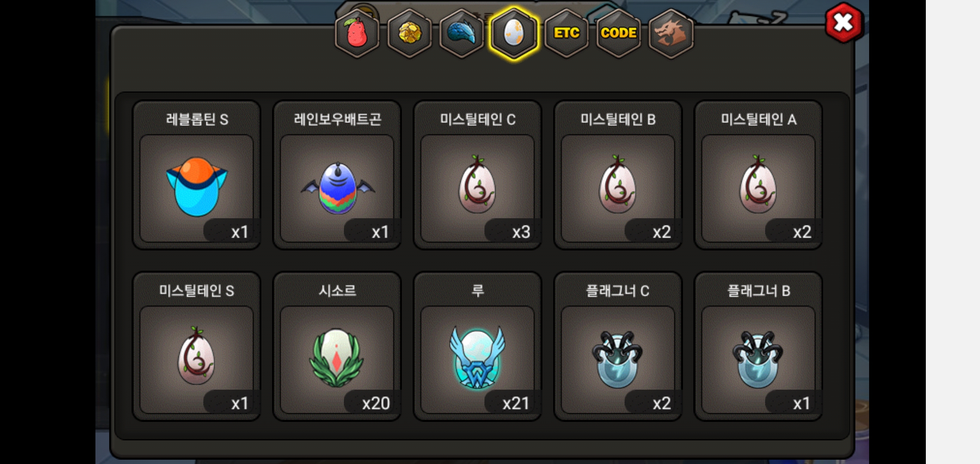The image size is (980, 464).
Task: Tap the x21 count on 루 egg
Action: tap(516, 403)
